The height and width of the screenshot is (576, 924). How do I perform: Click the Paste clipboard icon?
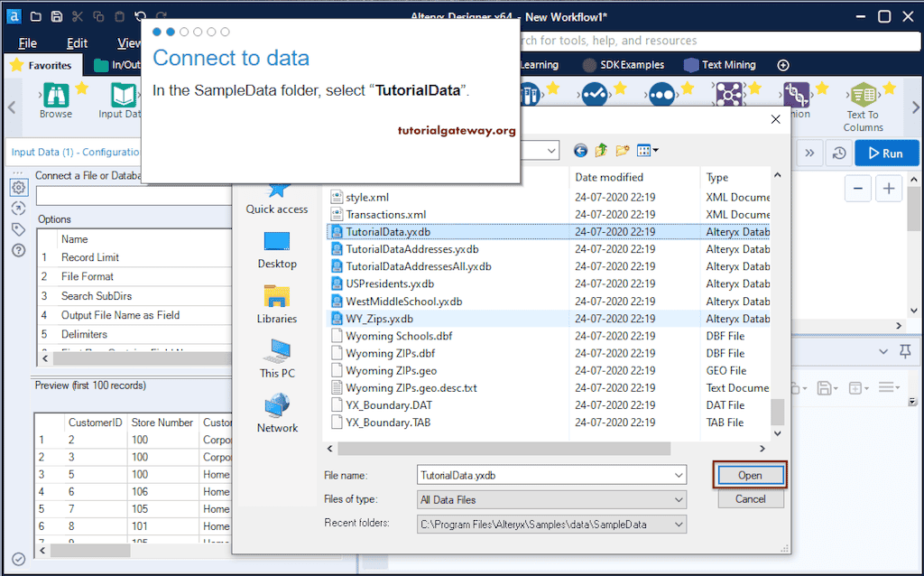tap(120, 16)
